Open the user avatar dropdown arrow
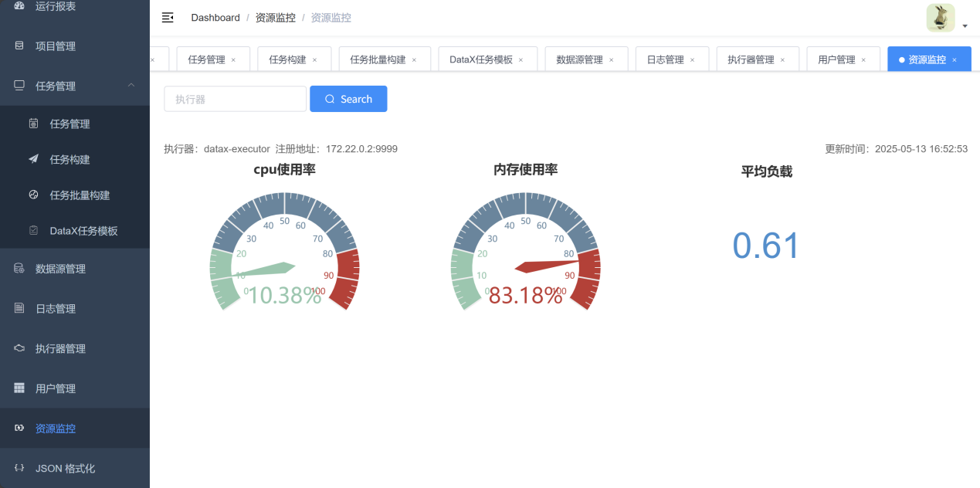Image resolution: width=980 pixels, height=488 pixels. [x=965, y=26]
